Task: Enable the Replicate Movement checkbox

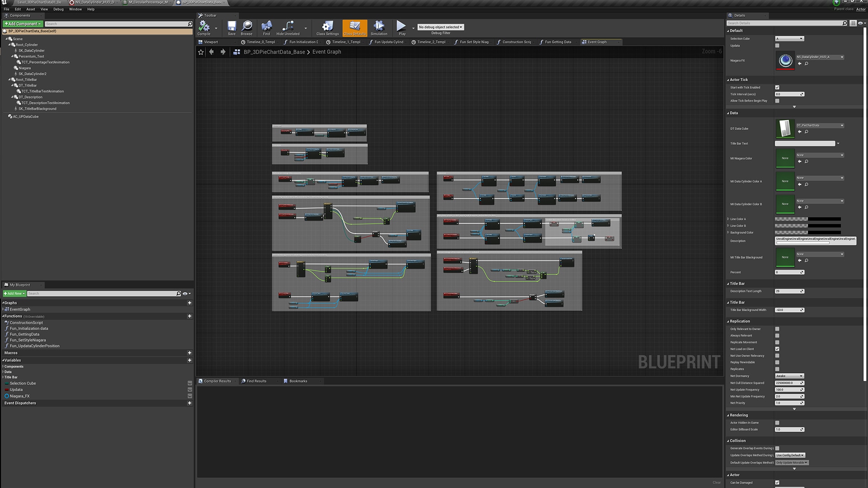Action: pos(777,342)
